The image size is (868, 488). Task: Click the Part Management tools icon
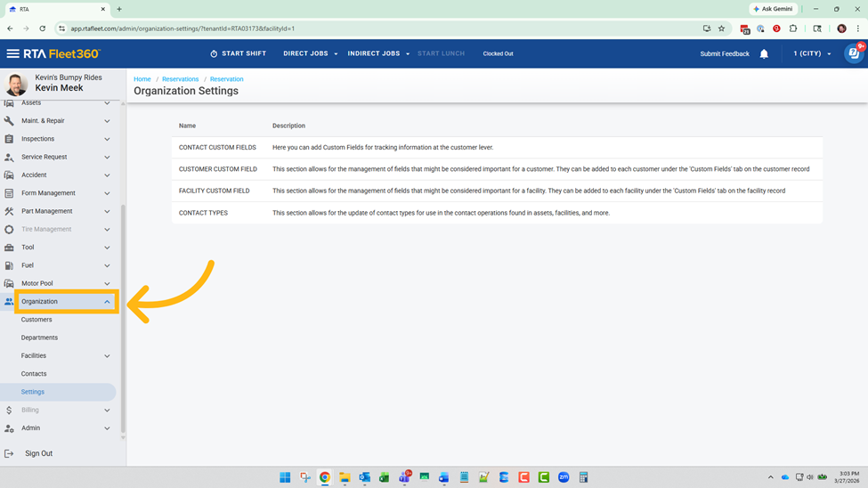(x=9, y=211)
